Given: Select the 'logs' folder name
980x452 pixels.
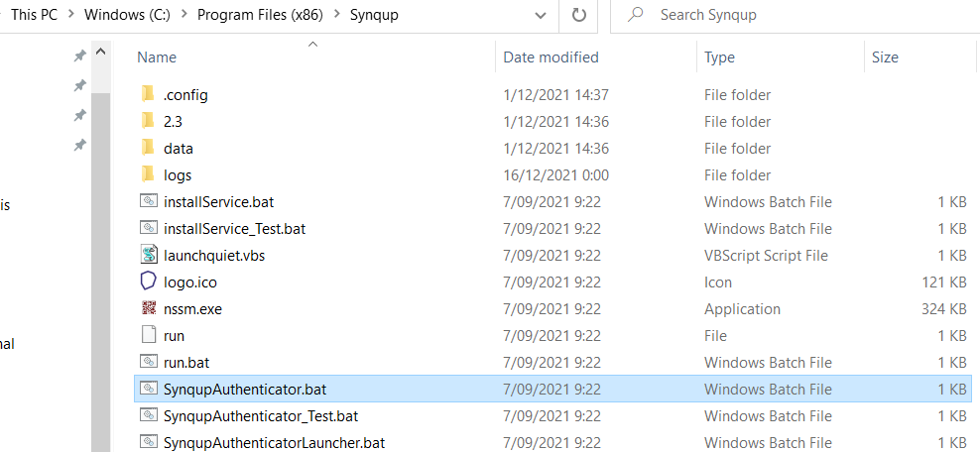Looking at the screenshot, I should 178,174.
